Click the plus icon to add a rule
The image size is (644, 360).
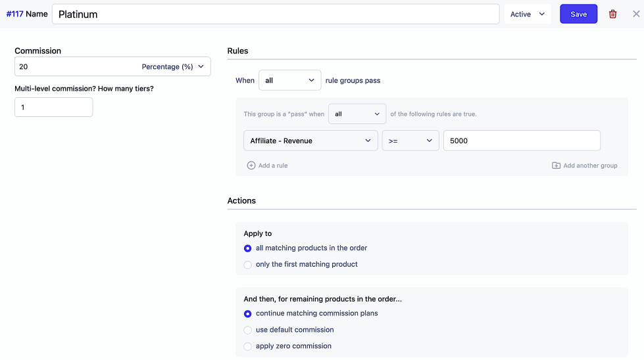click(x=251, y=166)
